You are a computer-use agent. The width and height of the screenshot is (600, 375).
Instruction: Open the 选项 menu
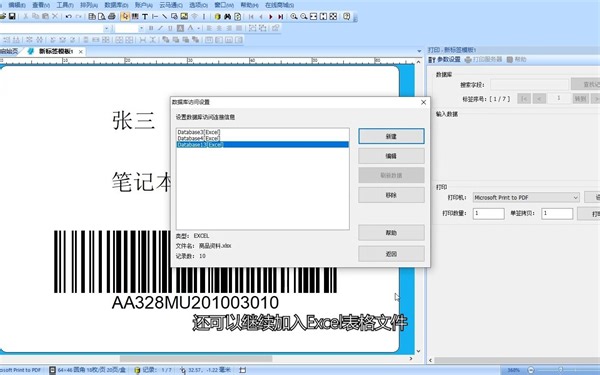tap(198, 5)
